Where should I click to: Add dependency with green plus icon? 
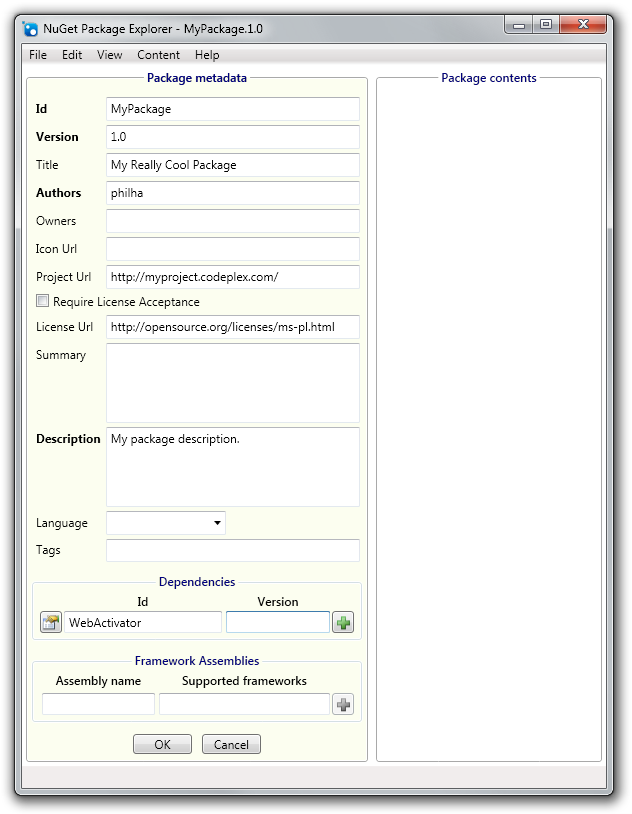tap(343, 622)
